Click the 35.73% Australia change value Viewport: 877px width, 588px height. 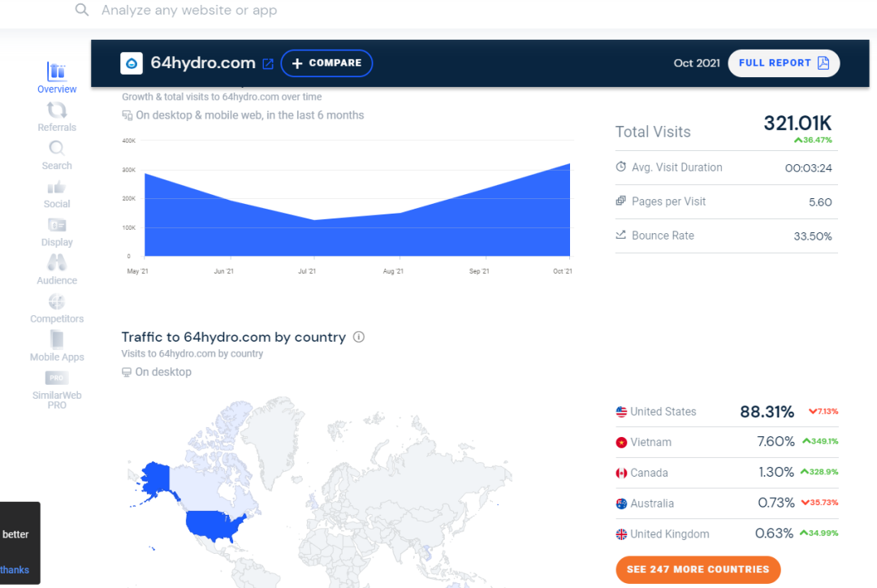[x=820, y=503]
